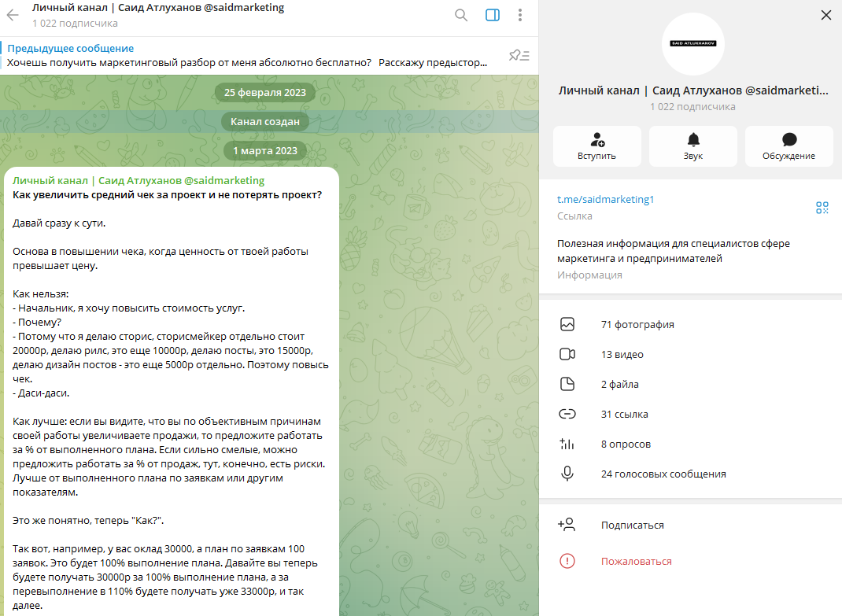
Task: Click the 1 022 подписчика count in the header
Action: click(x=75, y=24)
